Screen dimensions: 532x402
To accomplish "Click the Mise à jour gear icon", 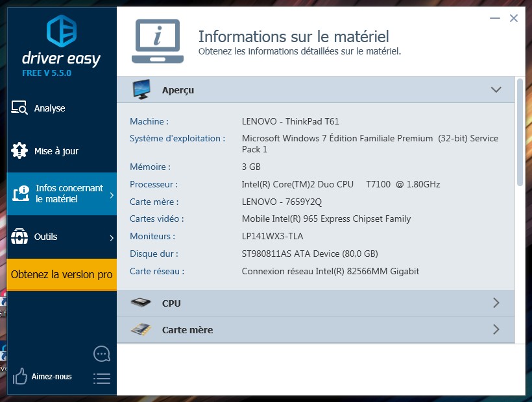I will pos(19,150).
